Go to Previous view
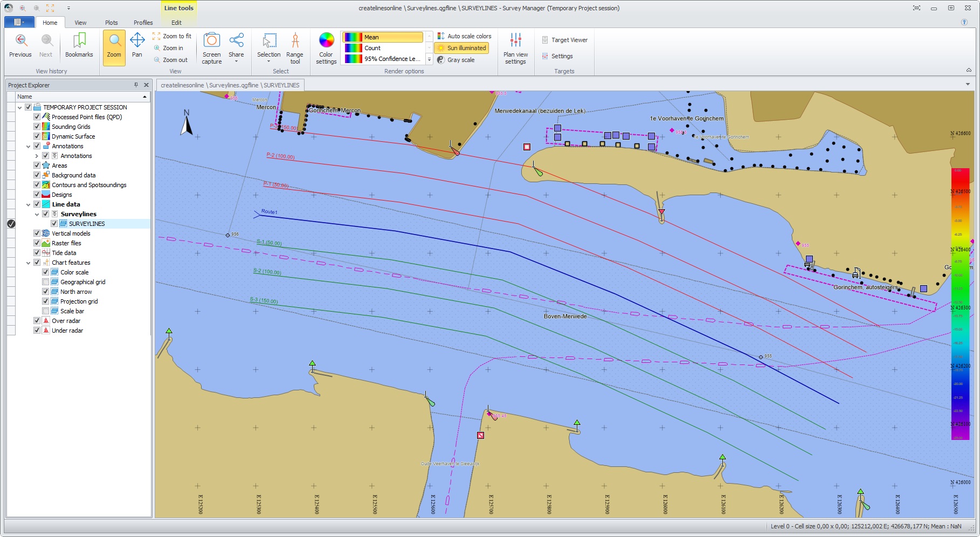The height and width of the screenshot is (537, 980). pos(20,46)
